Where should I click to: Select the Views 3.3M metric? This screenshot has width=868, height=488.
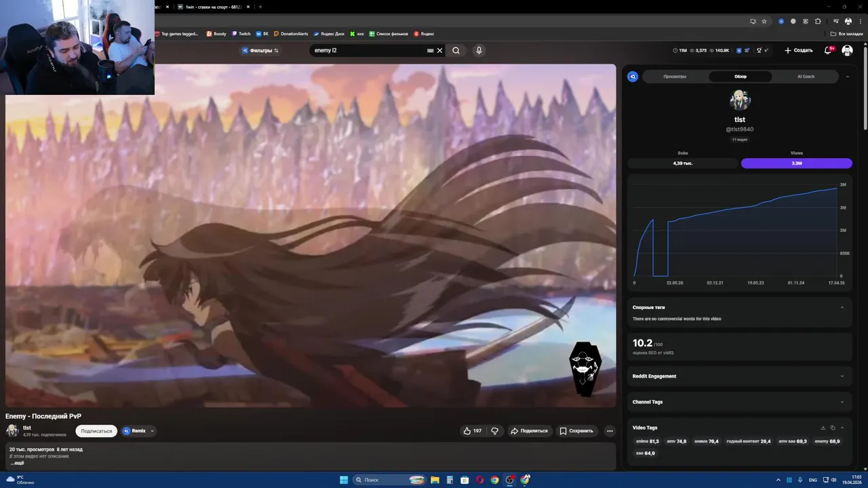pyautogui.click(x=797, y=163)
